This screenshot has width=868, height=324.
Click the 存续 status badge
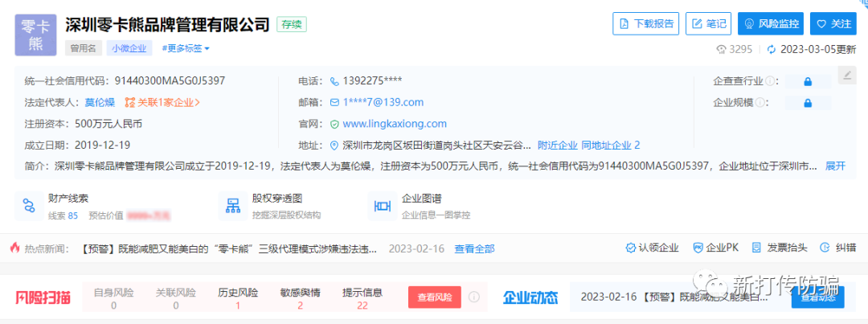[x=292, y=24]
